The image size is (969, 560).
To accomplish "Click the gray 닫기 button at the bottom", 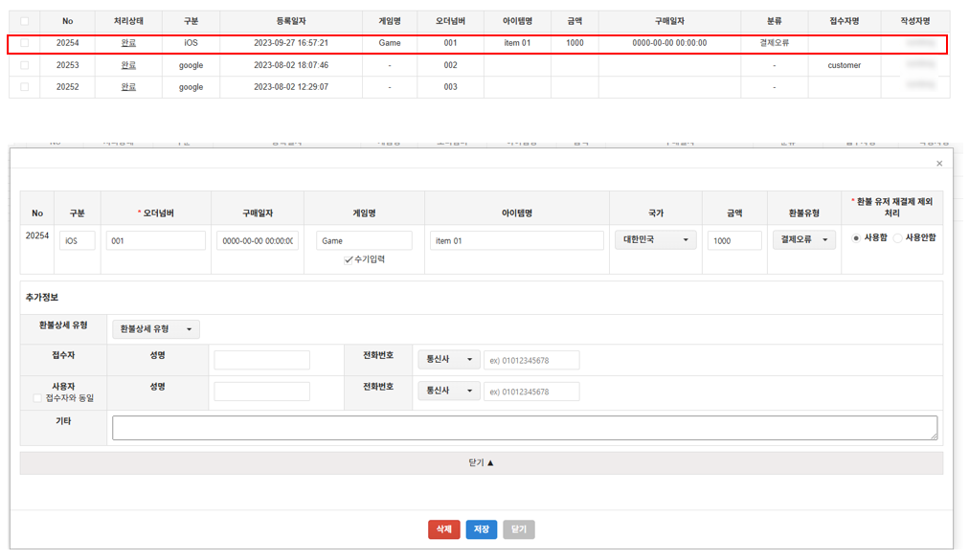I will (518, 529).
